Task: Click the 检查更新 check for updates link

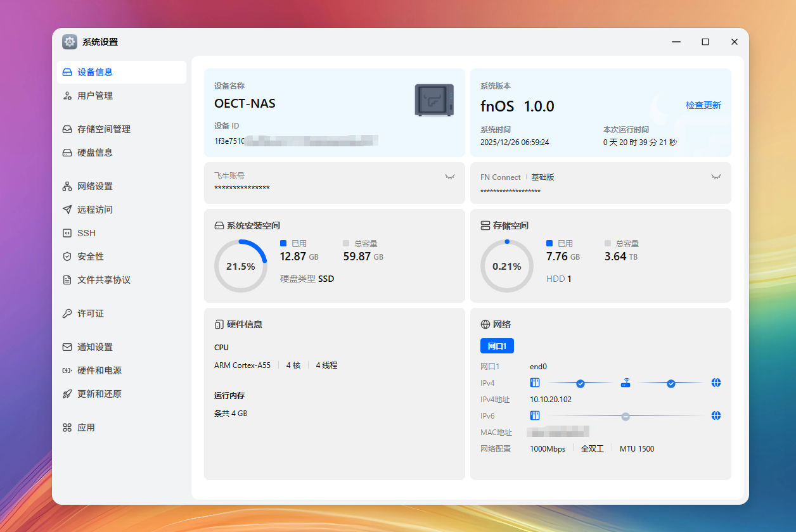Action: (x=703, y=105)
